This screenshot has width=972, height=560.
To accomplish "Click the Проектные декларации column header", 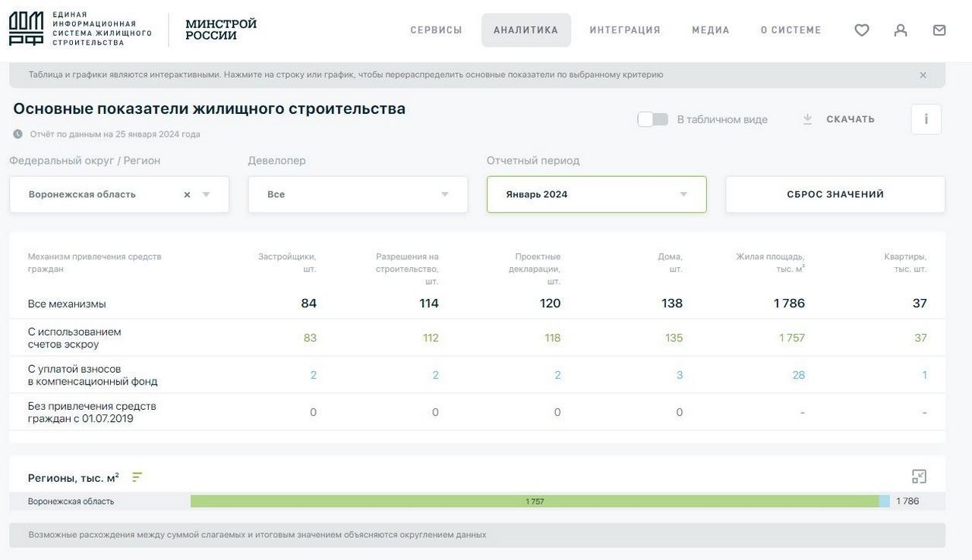I will click(x=535, y=269).
